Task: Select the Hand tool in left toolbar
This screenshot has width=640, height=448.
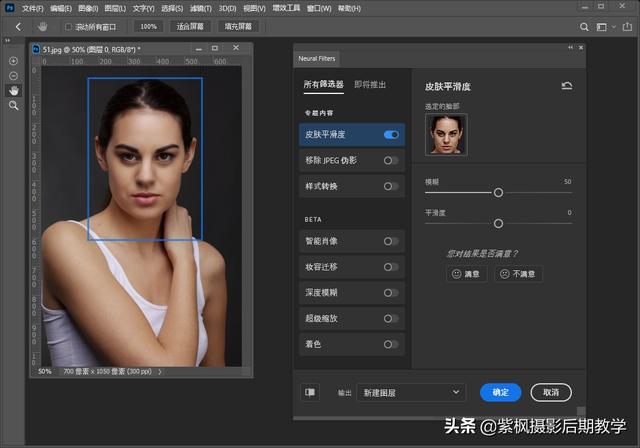Action: (14, 90)
